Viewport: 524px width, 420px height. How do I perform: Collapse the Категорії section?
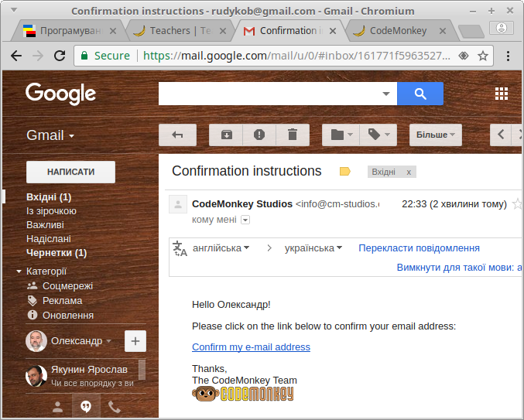pyautogui.click(x=19, y=271)
